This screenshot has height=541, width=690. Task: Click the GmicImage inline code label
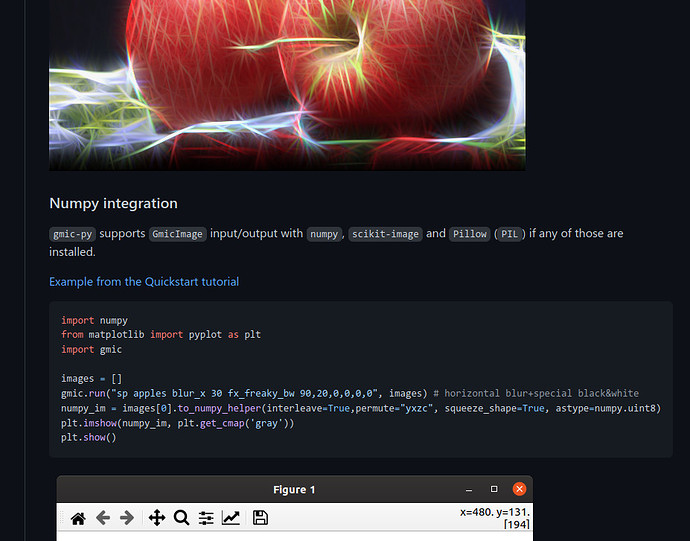[x=177, y=234]
